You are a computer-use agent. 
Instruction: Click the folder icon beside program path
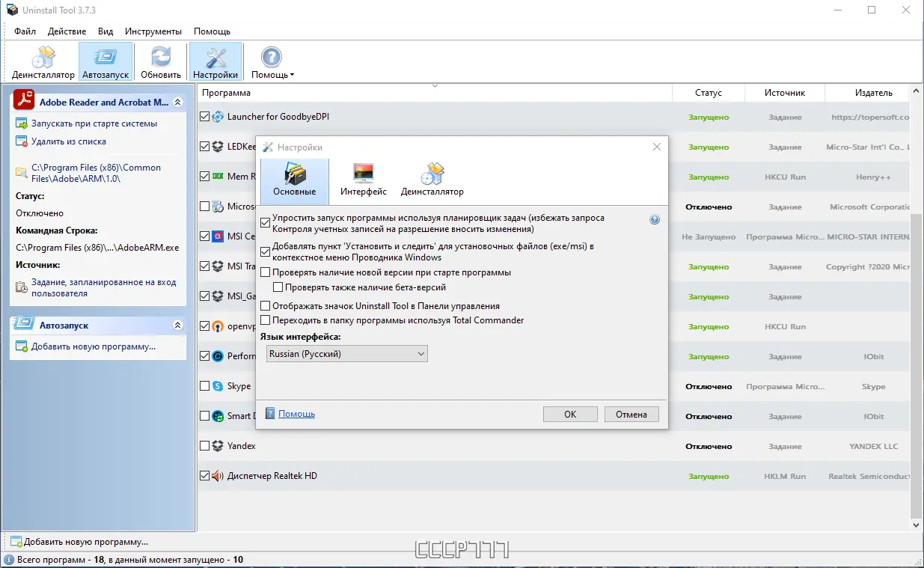click(x=22, y=173)
